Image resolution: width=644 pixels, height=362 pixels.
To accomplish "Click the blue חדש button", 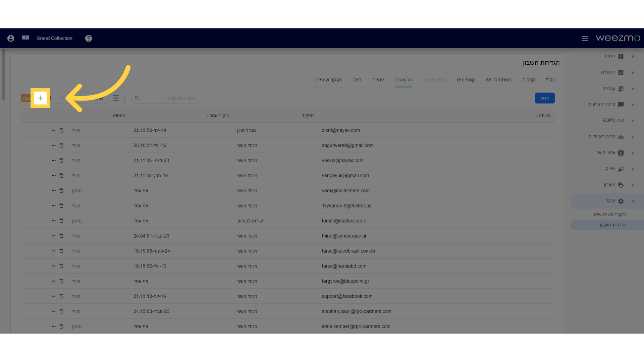I will pyautogui.click(x=545, y=98).
